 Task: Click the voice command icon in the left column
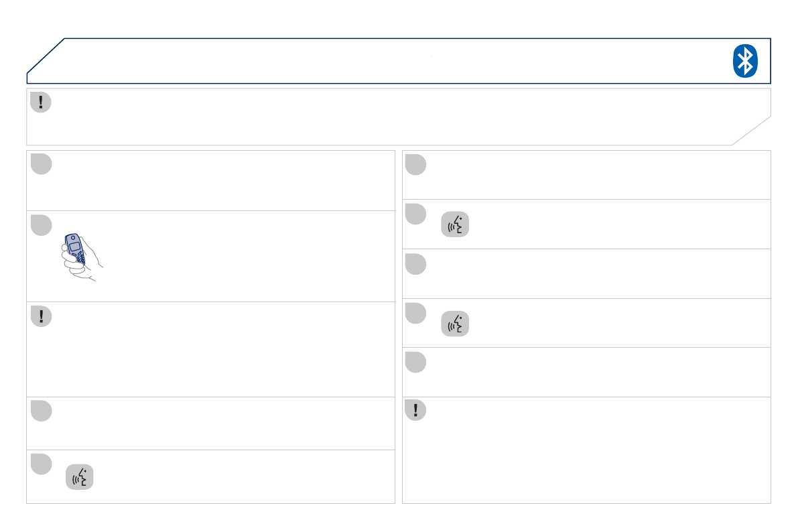click(x=80, y=476)
